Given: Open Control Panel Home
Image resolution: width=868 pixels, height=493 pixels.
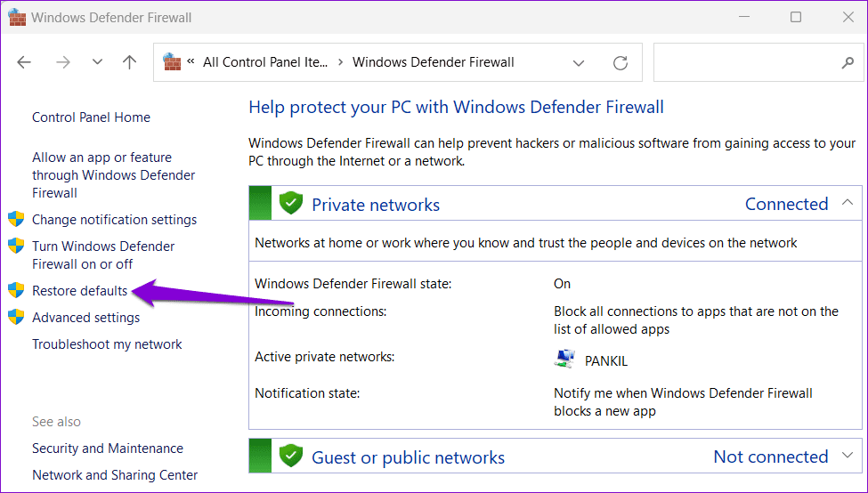Looking at the screenshot, I should tap(91, 117).
